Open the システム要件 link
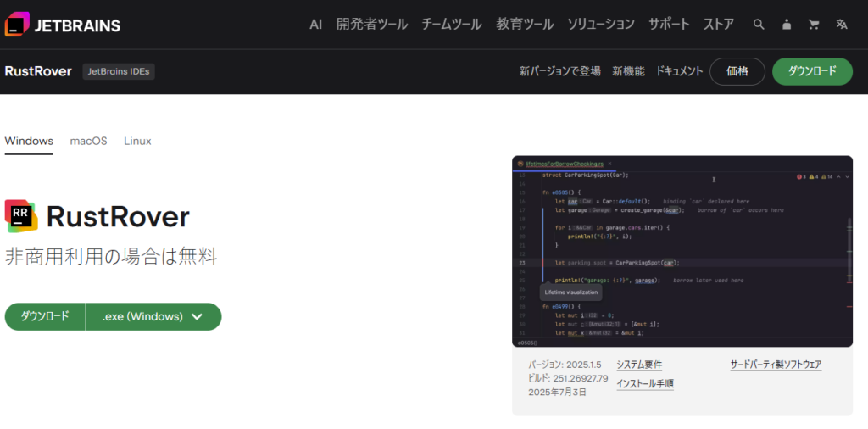Image resolution: width=868 pixels, height=429 pixels. tap(639, 365)
